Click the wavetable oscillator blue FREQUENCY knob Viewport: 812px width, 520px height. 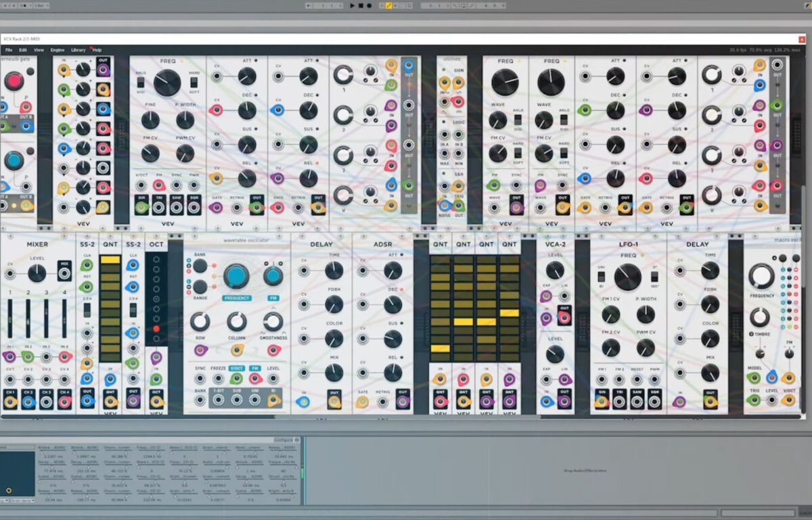point(235,276)
